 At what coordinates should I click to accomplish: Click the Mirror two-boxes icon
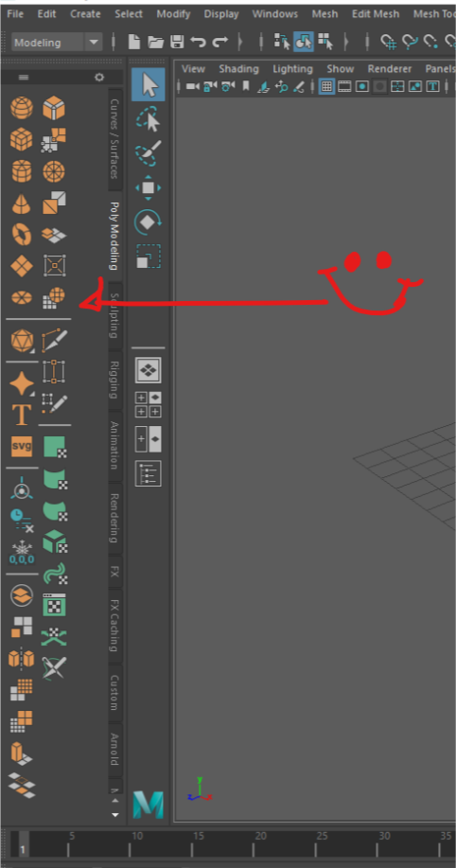pos(22,658)
